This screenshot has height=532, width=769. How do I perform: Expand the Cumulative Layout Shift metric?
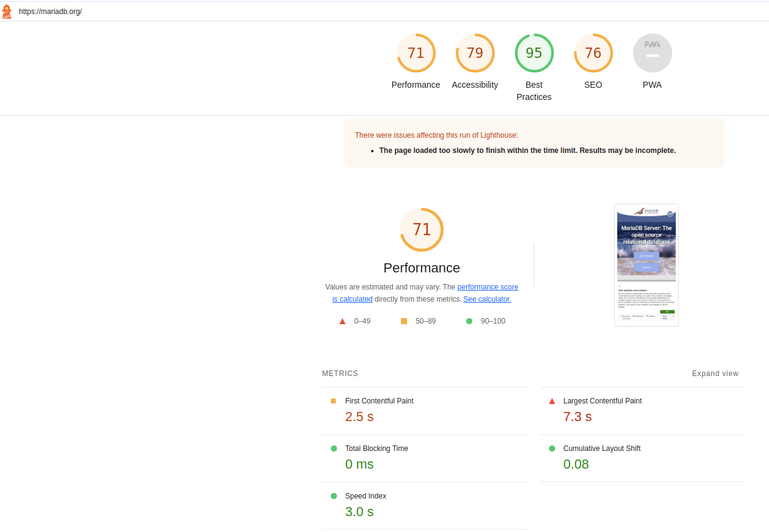coord(601,449)
